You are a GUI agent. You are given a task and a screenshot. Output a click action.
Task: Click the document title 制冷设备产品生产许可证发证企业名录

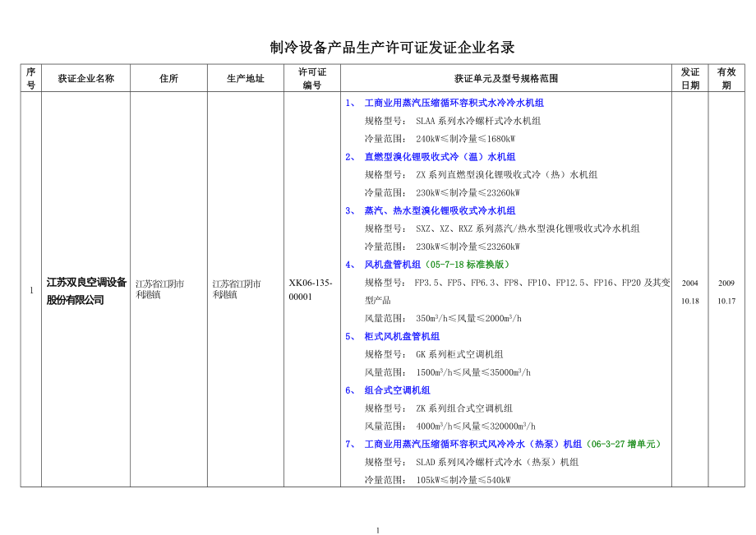click(x=392, y=48)
